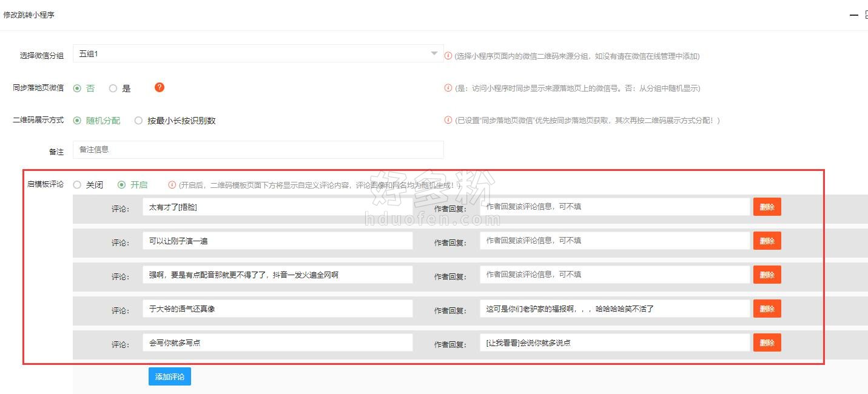This screenshot has height=394, width=868.
Task: Choose 随机分配 QR code display mode
Action: click(77, 121)
